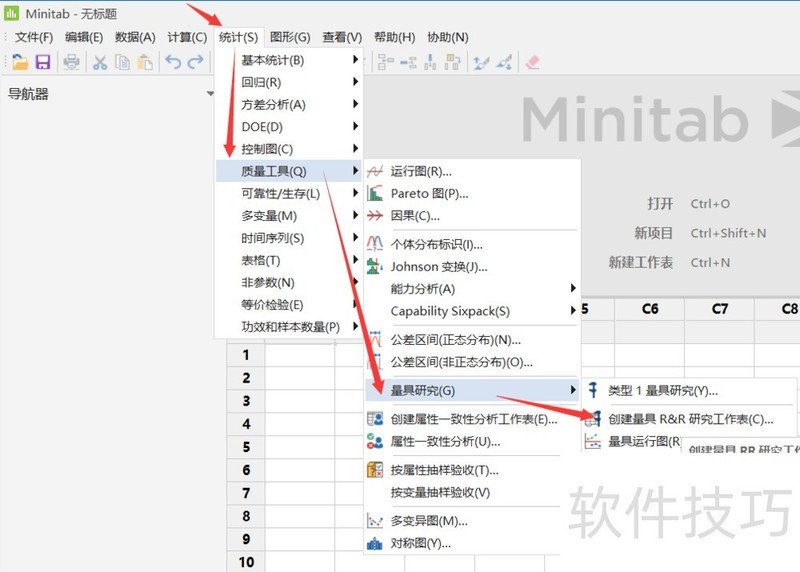Click the cause-and-effect fishbone icon beside 因果(C)
Image resolution: width=800 pixels, height=572 pixels.
[x=375, y=216]
